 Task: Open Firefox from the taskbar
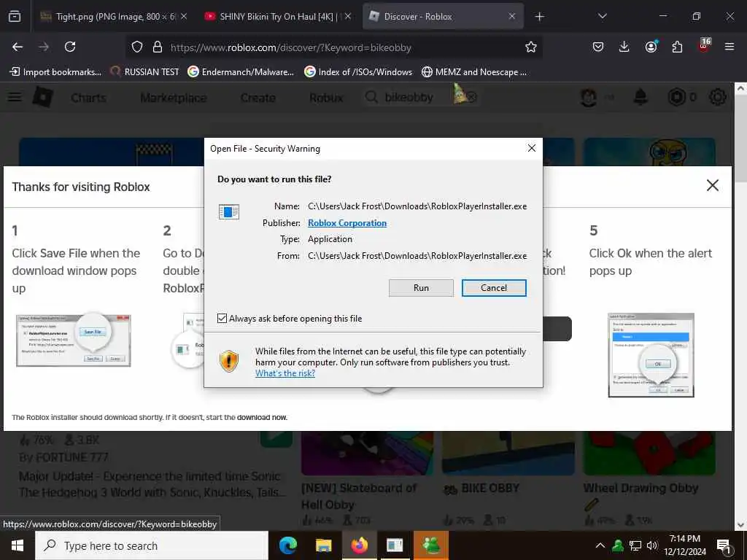pyautogui.click(x=359, y=545)
